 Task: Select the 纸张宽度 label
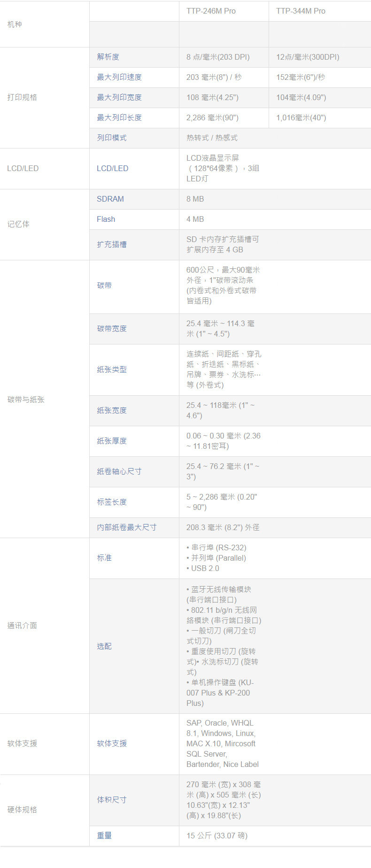click(x=112, y=410)
